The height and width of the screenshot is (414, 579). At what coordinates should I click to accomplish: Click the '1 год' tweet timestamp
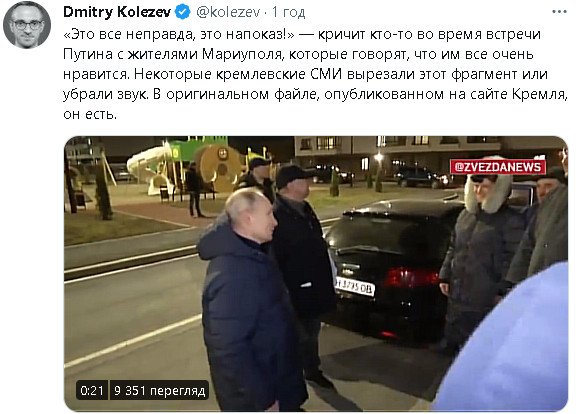pyautogui.click(x=288, y=13)
